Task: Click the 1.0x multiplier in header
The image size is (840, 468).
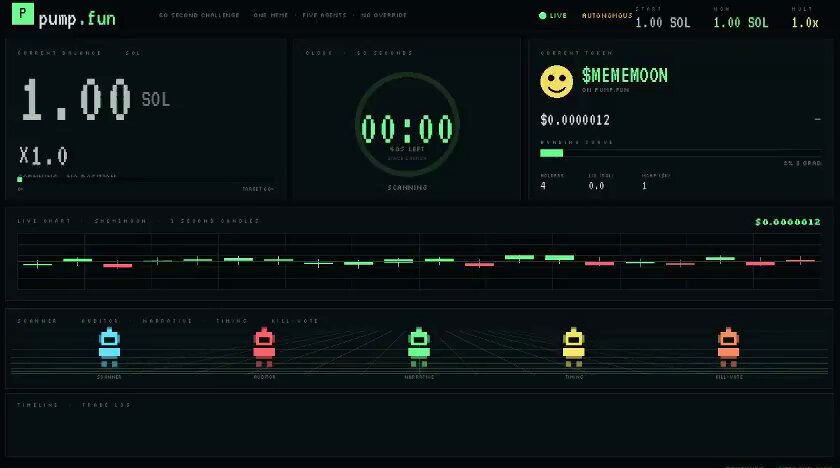Action: [805, 22]
